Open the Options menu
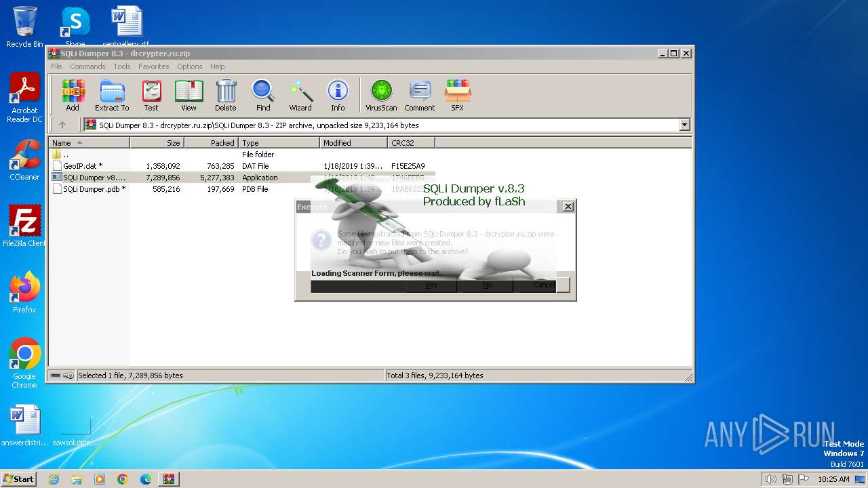Image resolution: width=868 pixels, height=488 pixels. pyautogui.click(x=190, y=66)
